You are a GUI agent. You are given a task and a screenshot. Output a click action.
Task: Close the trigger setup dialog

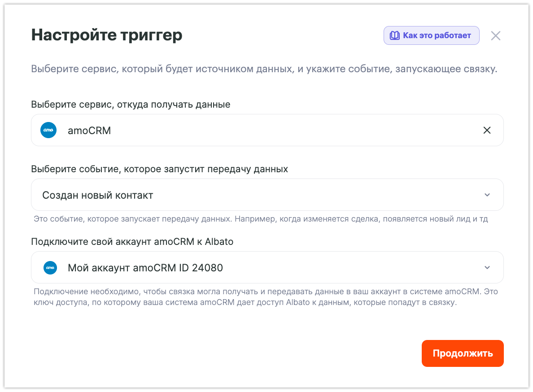click(495, 36)
